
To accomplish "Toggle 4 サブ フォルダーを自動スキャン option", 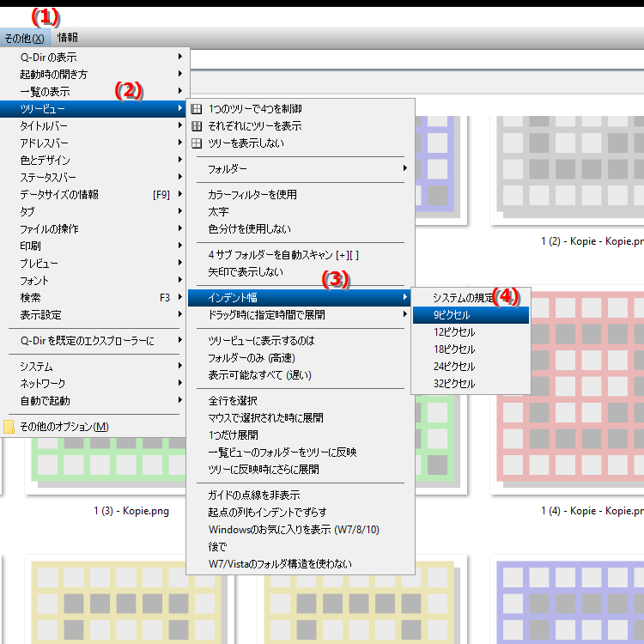I will coord(301,255).
